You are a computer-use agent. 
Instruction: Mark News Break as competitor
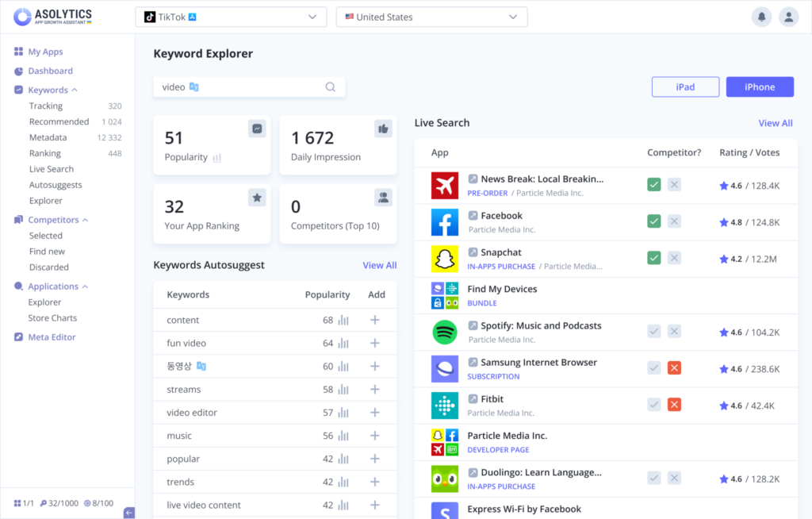[654, 185]
